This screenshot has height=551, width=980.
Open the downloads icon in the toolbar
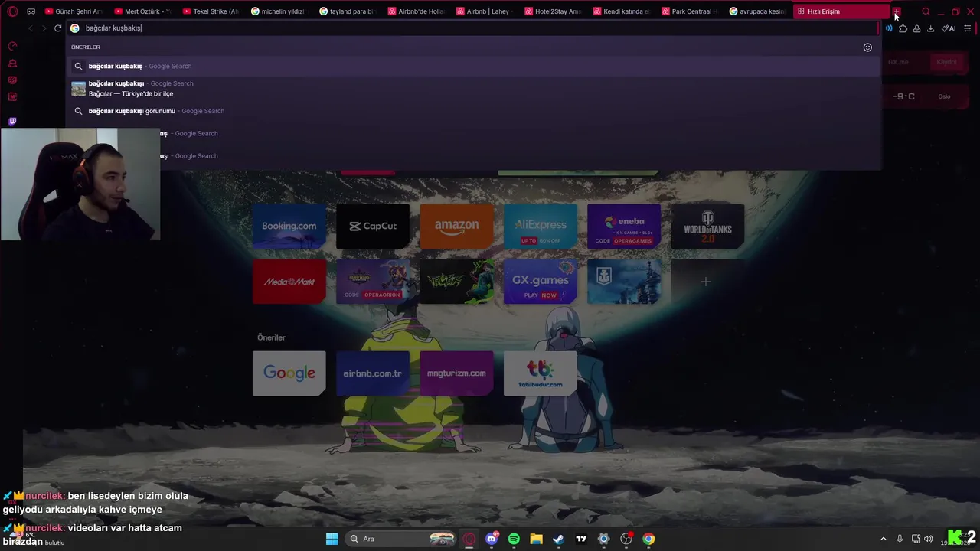tap(930, 28)
